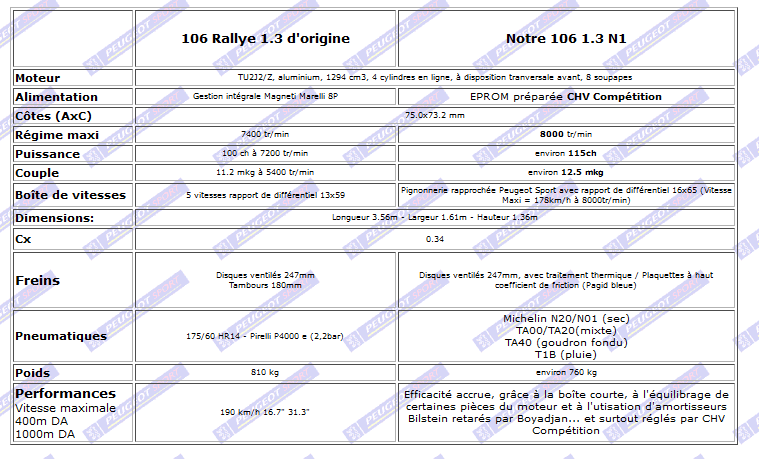Click the 'Longueur 3.56m - Largeur 1.61m' cell
Viewport: 759px width, 459px height.
tap(435, 217)
